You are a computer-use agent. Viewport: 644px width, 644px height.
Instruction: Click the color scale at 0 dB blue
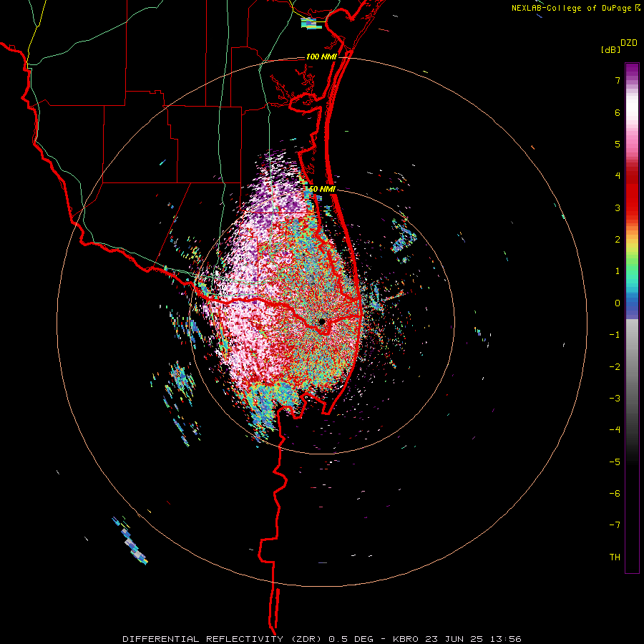[x=632, y=303]
